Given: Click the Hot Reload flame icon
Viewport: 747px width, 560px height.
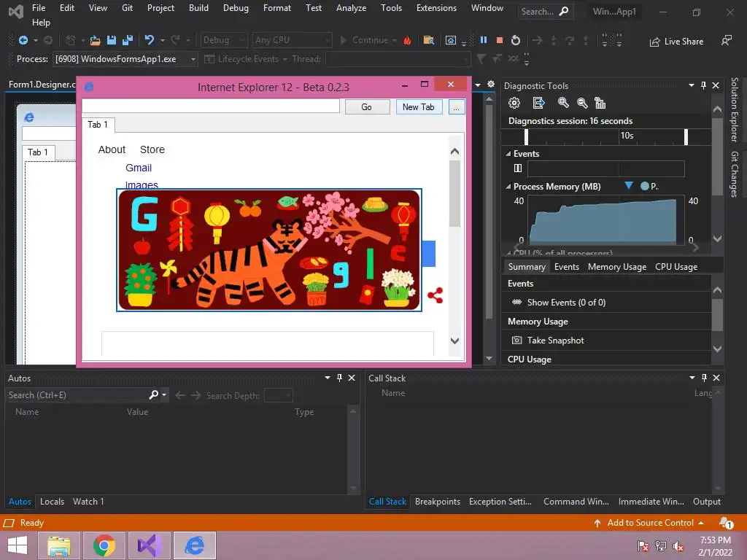Looking at the screenshot, I should coord(407,41).
